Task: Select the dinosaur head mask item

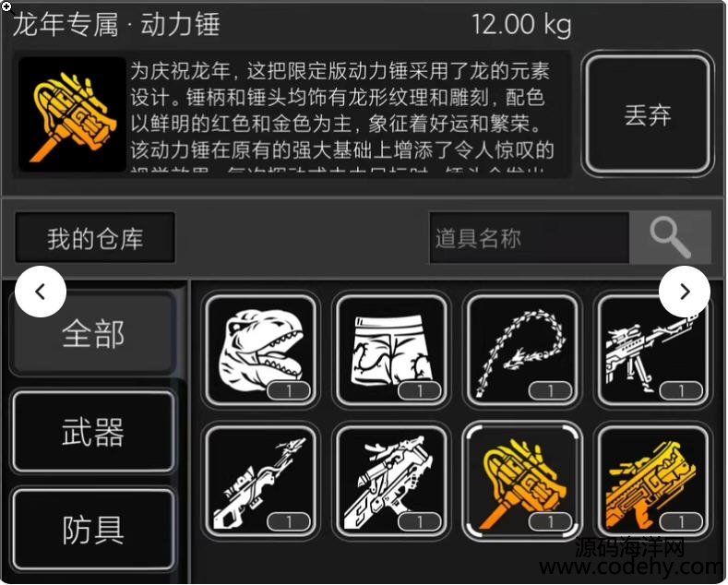Action: (260, 351)
